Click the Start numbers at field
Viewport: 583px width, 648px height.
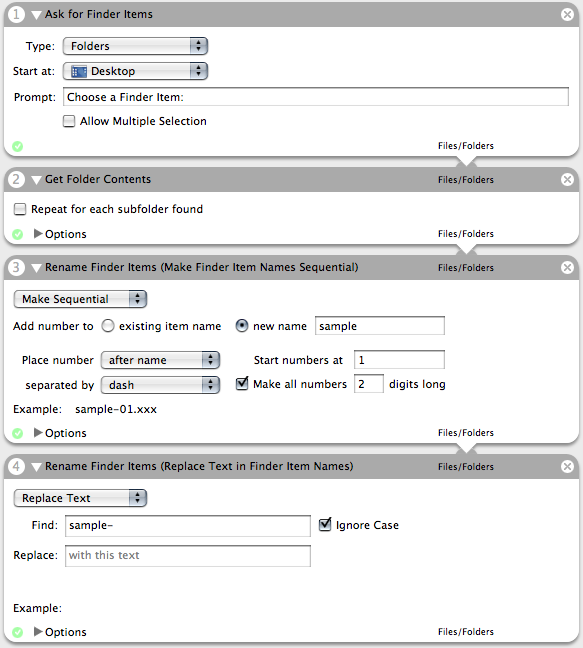click(x=400, y=360)
